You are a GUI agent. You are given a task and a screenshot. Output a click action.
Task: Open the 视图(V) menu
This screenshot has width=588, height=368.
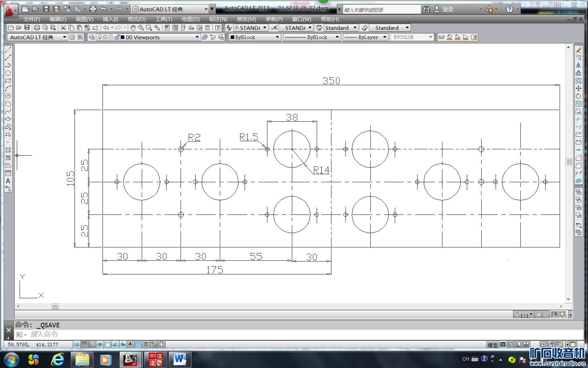pos(84,19)
